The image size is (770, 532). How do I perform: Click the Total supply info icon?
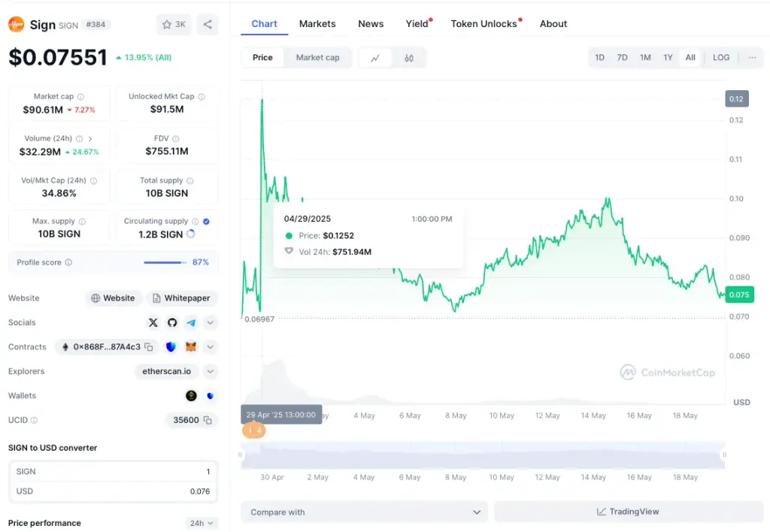[x=190, y=180]
